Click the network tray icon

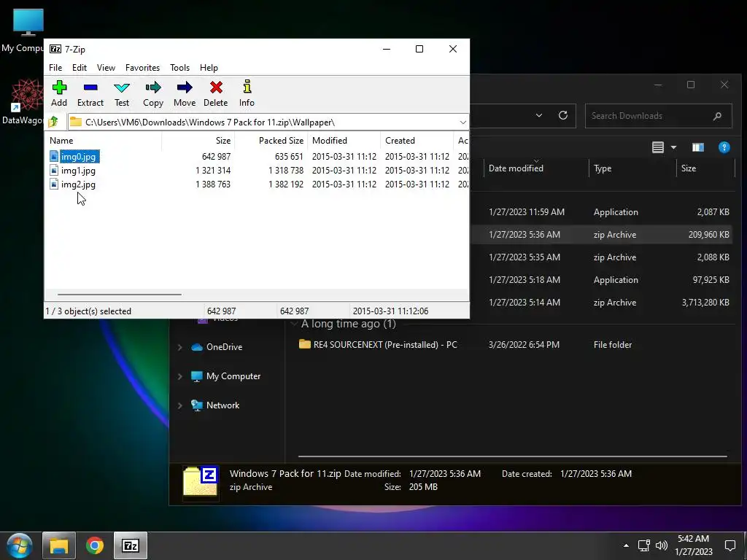pos(644,545)
